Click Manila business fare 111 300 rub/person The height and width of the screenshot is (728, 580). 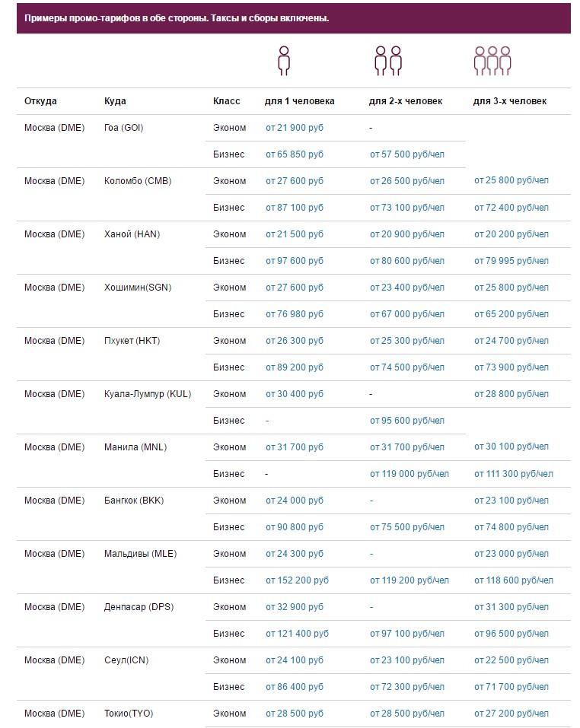(x=513, y=474)
